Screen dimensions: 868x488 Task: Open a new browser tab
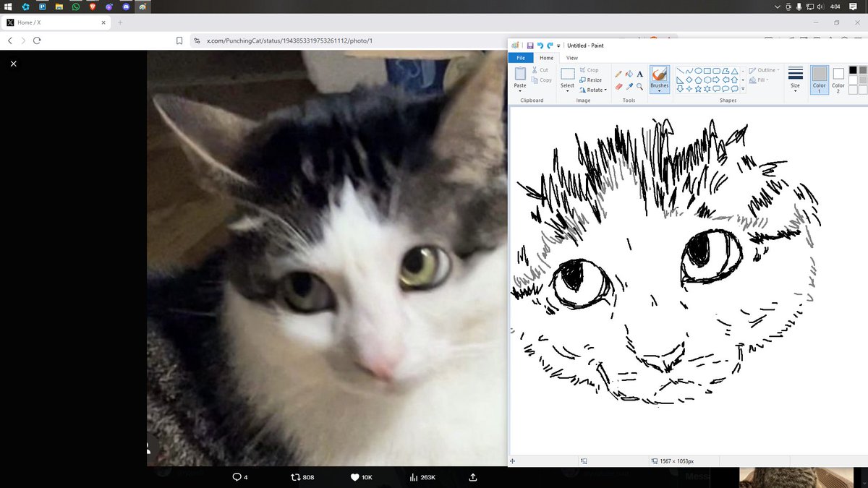click(x=120, y=22)
